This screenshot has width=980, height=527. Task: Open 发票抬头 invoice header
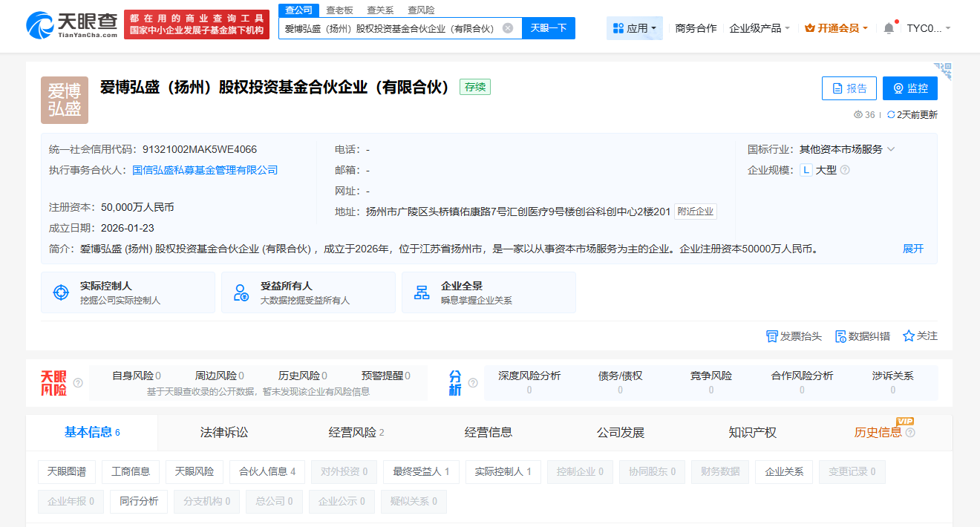point(794,336)
